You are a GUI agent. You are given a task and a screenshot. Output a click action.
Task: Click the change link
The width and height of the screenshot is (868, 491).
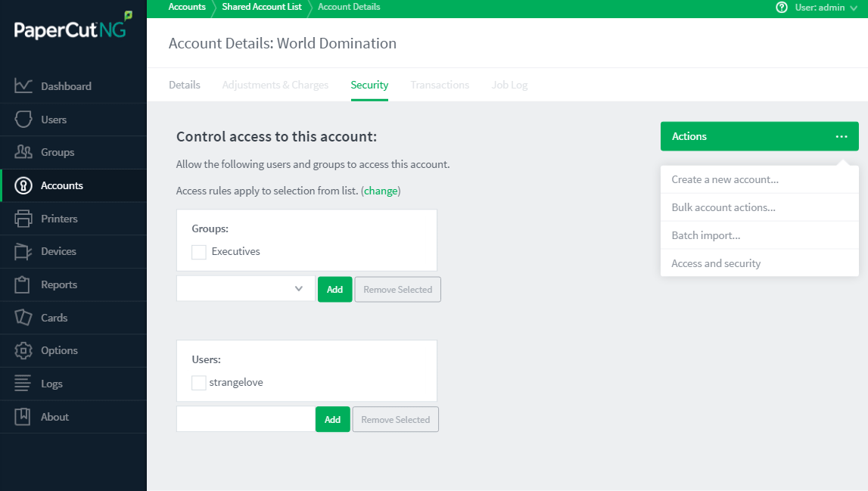(381, 191)
